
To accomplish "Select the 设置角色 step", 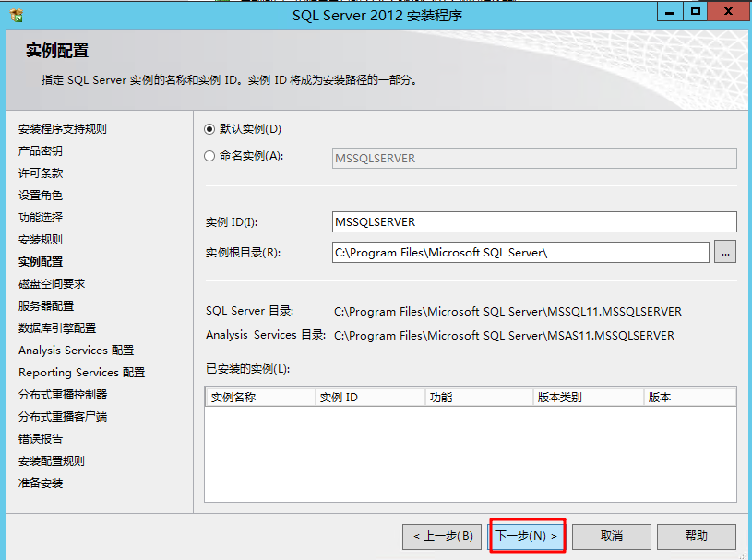I will [41, 196].
